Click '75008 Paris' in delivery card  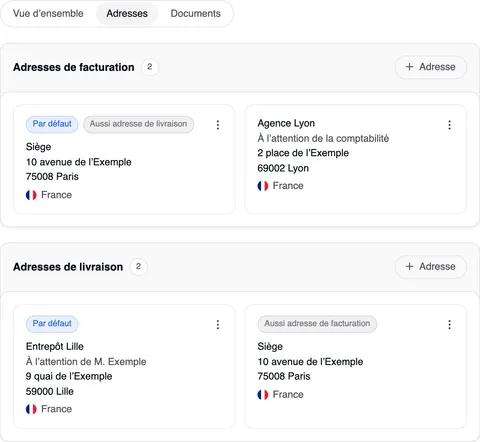tap(284, 376)
